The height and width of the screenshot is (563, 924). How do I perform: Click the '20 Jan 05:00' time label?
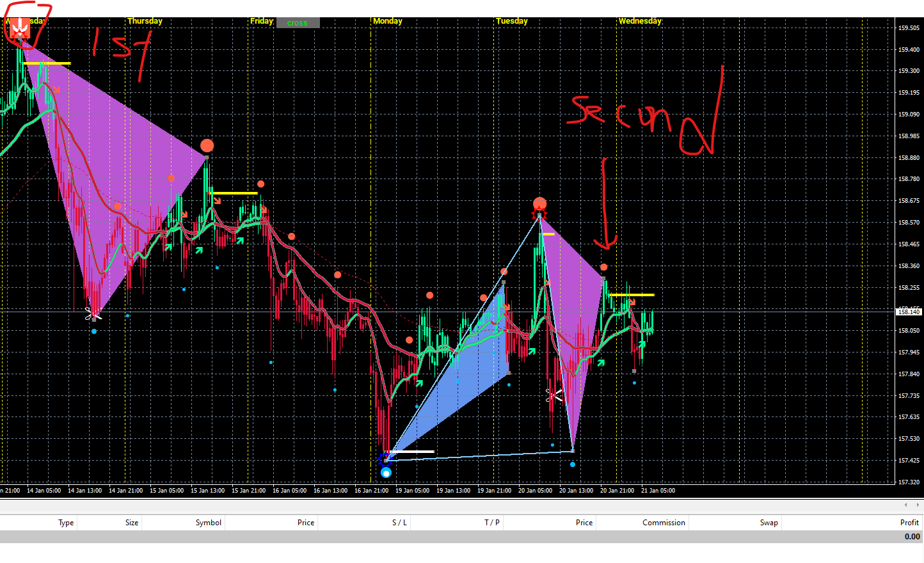pyautogui.click(x=536, y=491)
